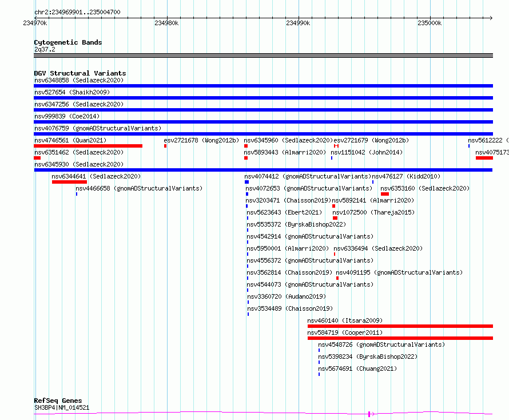Select the 2q37.2 band label
509x420 pixels.
[45, 49]
